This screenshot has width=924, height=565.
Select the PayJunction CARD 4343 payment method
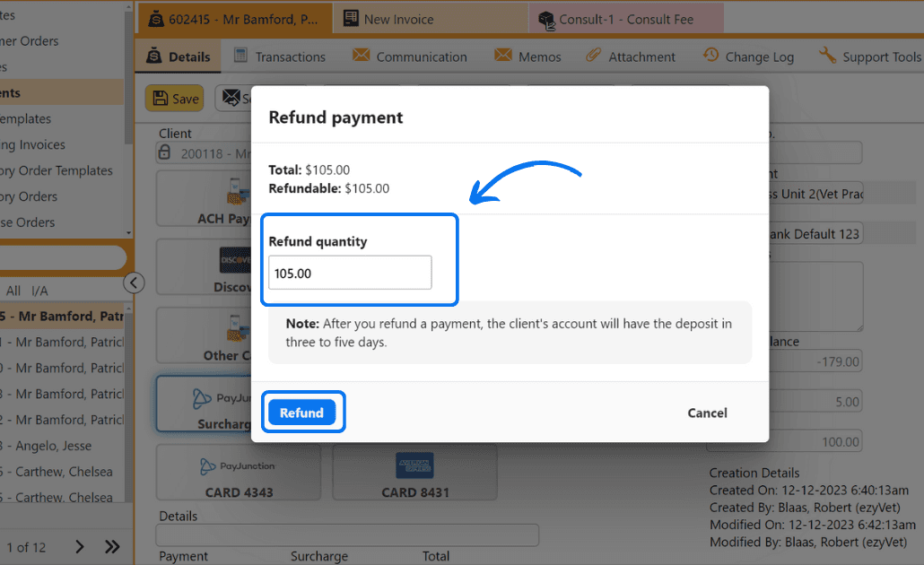pyautogui.click(x=237, y=473)
